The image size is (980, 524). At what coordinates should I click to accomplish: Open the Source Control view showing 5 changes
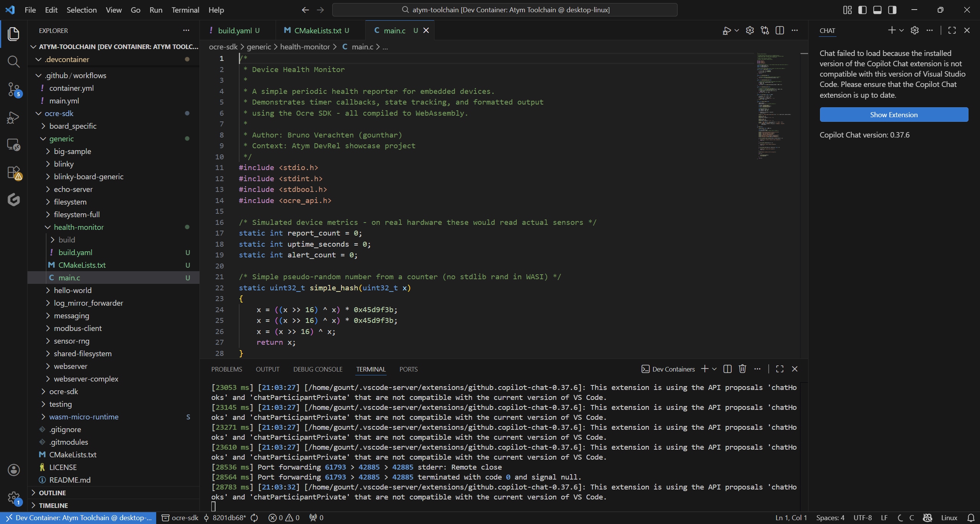[x=14, y=89]
